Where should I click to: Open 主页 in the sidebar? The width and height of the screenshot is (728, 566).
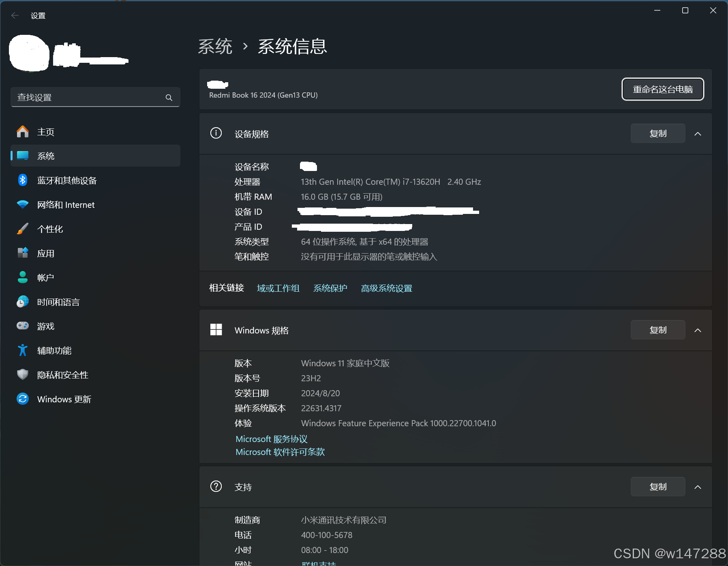pos(95,132)
